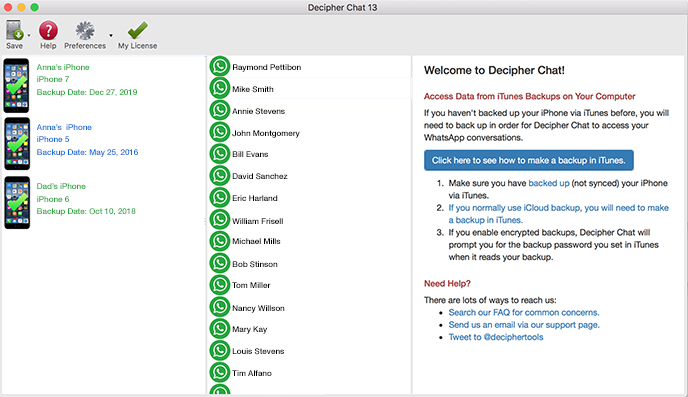The image size is (688, 397).
Task: Select Dad's iPhone 6 backup thumbnail
Action: [x=17, y=203]
